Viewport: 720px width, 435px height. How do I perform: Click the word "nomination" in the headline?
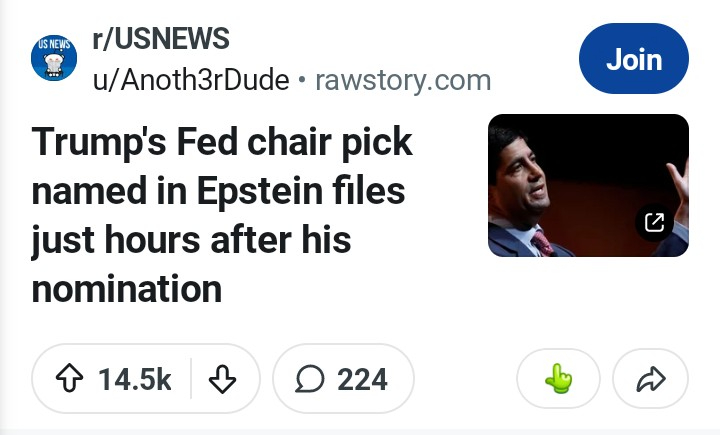[127, 289]
